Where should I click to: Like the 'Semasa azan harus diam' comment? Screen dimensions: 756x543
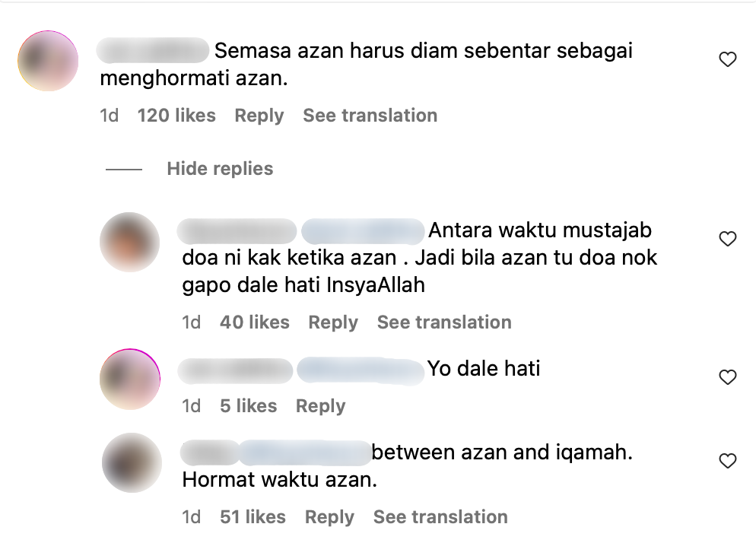coord(728,59)
